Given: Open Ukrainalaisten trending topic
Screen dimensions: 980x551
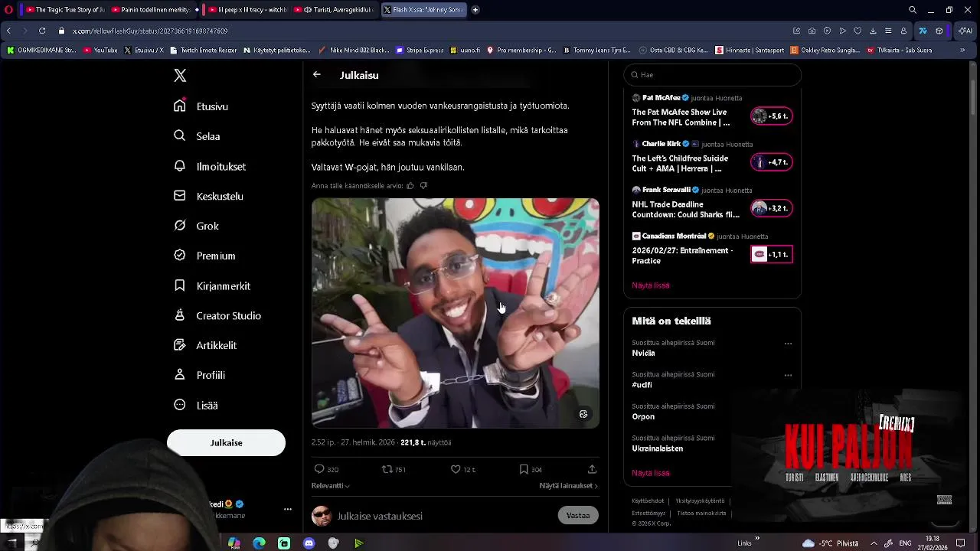Looking at the screenshot, I should (657, 449).
